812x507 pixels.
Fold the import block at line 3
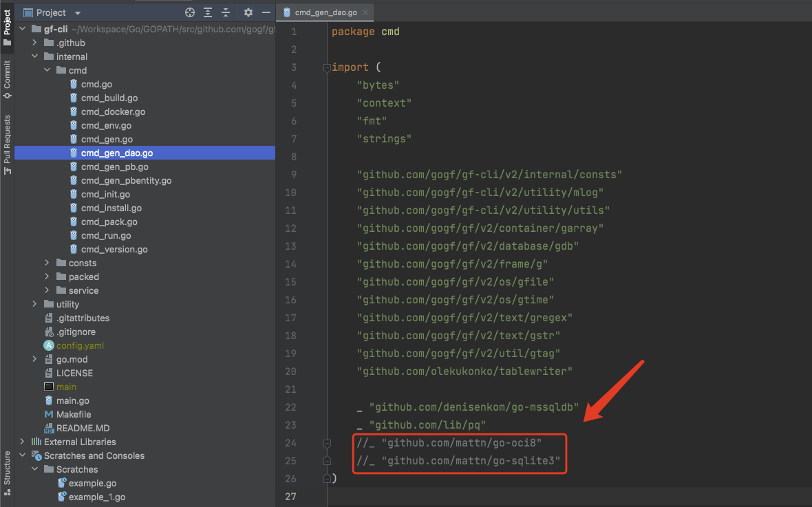[x=327, y=67]
